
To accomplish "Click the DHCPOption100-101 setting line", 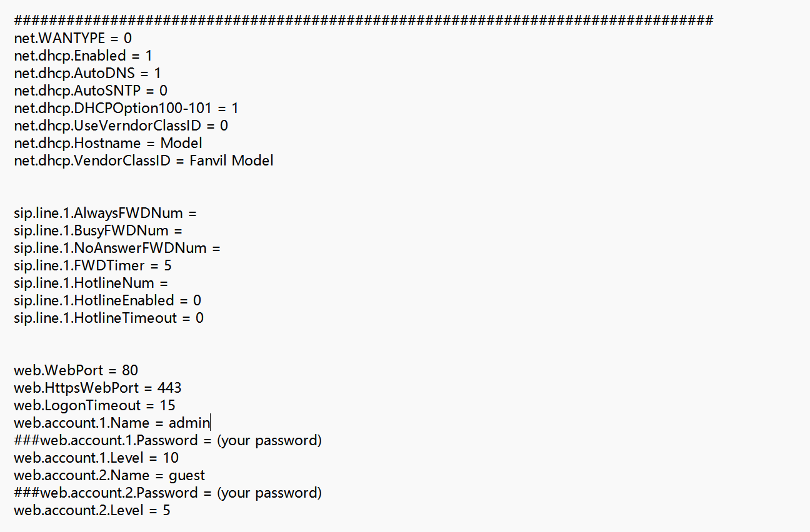I will [126, 108].
